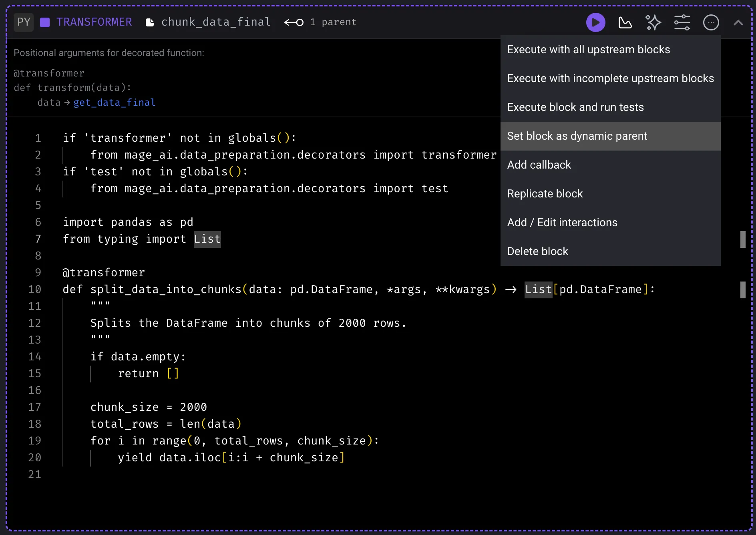Open the chart icon in block header
Viewport: 756px width, 535px height.
tap(625, 22)
